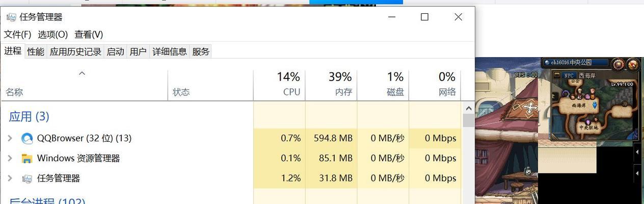Open the 文件(F) menu
This screenshot has width=644, height=204.
pyautogui.click(x=18, y=35)
